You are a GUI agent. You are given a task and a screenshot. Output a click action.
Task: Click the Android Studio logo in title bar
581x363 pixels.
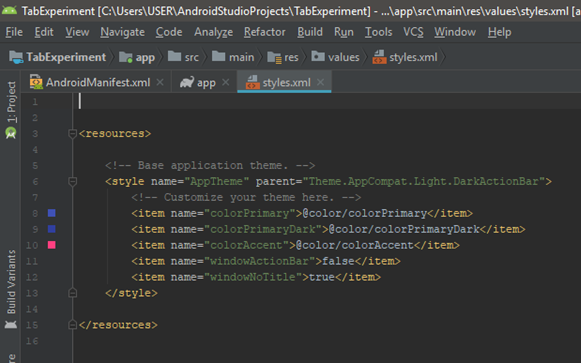click(x=9, y=10)
